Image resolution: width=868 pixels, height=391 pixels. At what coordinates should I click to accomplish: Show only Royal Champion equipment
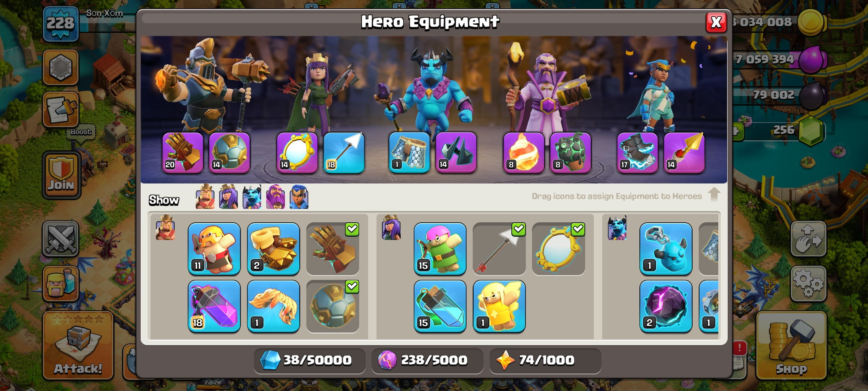coord(299,197)
